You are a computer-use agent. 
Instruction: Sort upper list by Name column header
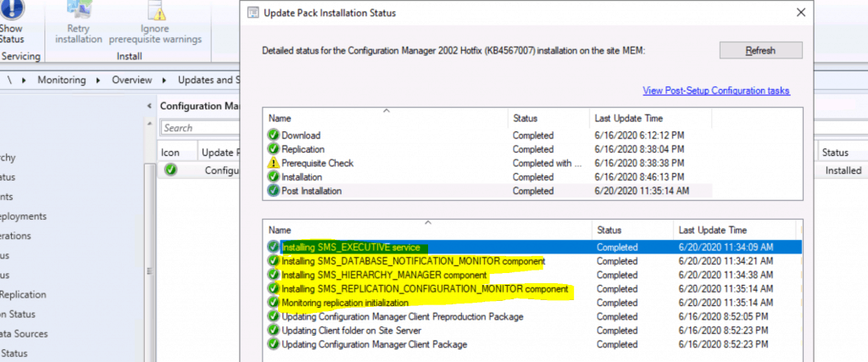[386, 118]
